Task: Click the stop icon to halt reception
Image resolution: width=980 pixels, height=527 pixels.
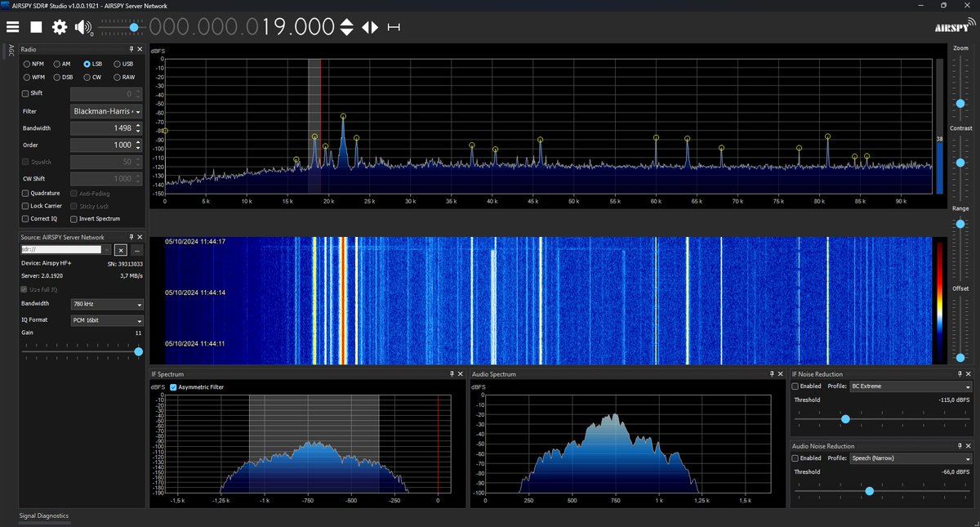Action: pos(35,27)
